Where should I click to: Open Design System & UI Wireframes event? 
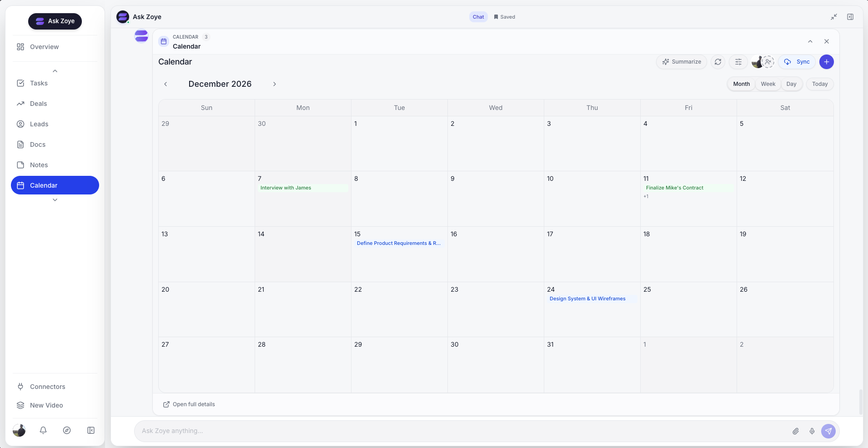pos(592,299)
